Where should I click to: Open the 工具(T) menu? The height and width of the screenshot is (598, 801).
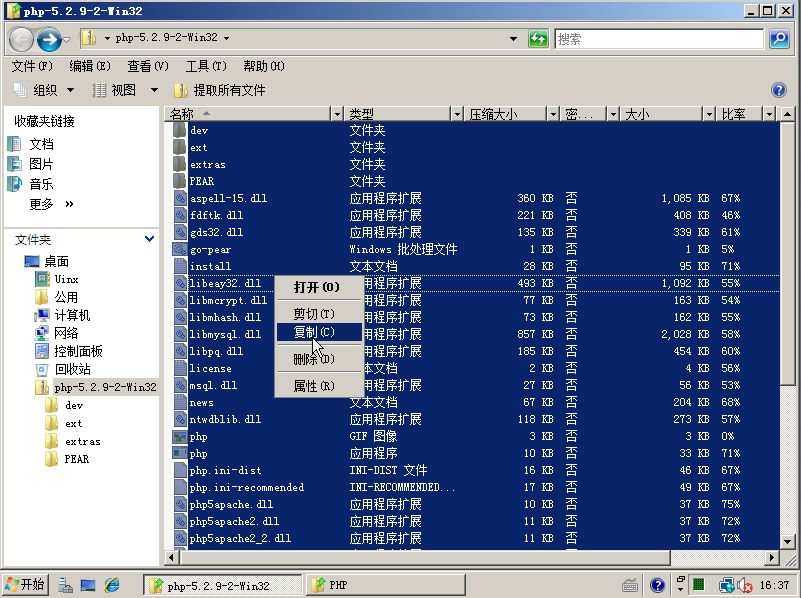tap(206, 66)
